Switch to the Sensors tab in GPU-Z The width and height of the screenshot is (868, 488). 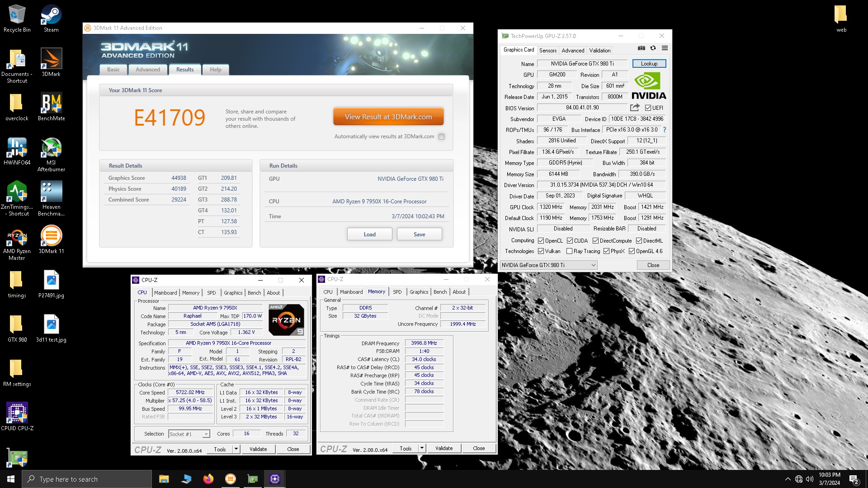[547, 50]
